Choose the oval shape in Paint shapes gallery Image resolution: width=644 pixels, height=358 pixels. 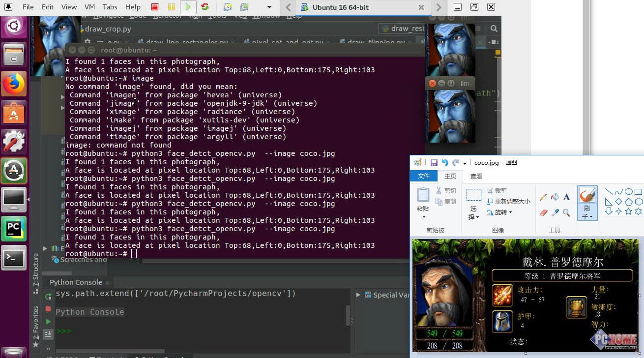(x=628, y=192)
